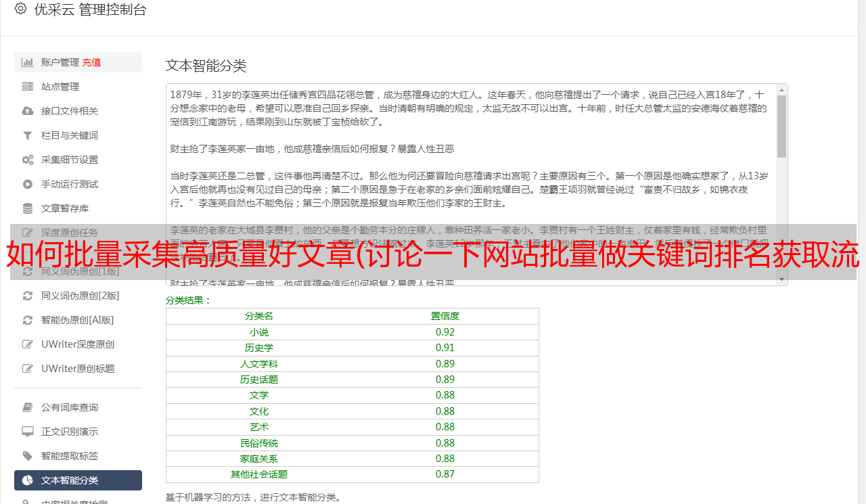This screenshot has width=866, height=504.
Task: Open the red 充值 link
Action: (92, 62)
